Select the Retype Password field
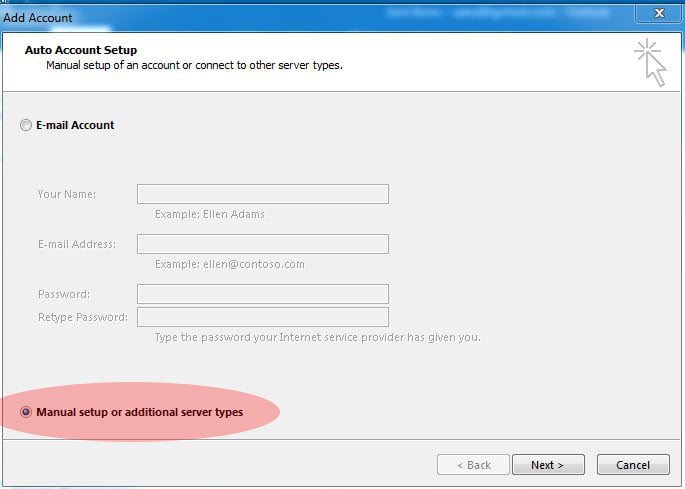The height and width of the screenshot is (489, 685). [x=263, y=317]
